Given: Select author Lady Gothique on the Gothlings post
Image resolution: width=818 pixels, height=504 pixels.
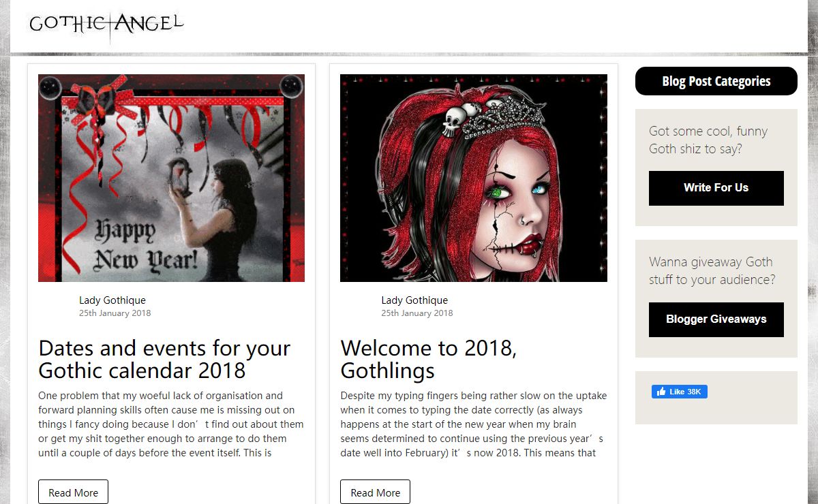Looking at the screenshot, I should 414,300.
